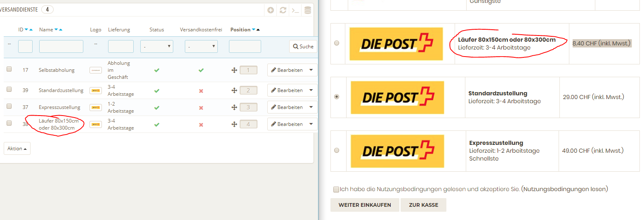
Task: Select checkbox for Läufer 80x150cm row
Action: [x=9, y=123]
